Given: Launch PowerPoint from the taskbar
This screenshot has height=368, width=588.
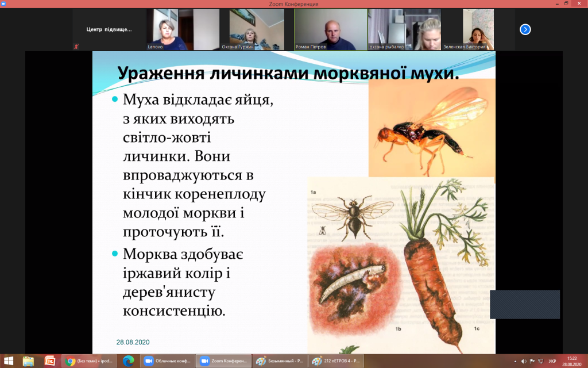Looking at the screenshot, I should coord(49,361).
